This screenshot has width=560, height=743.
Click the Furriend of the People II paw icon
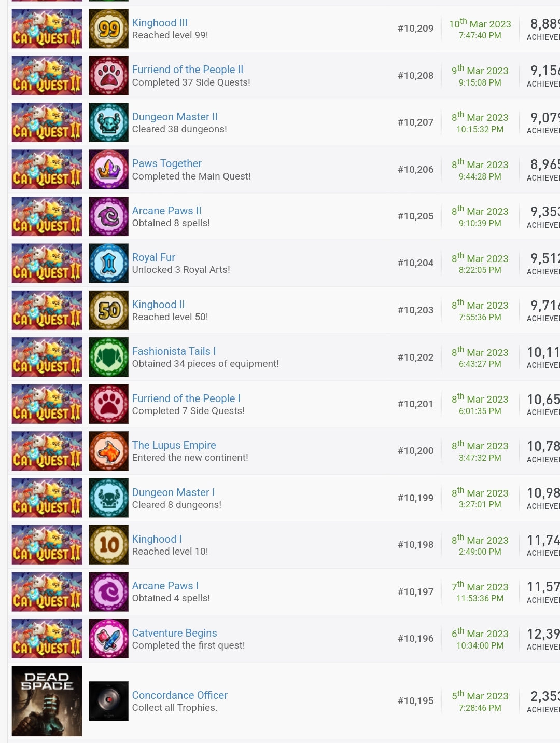point(109,76)
